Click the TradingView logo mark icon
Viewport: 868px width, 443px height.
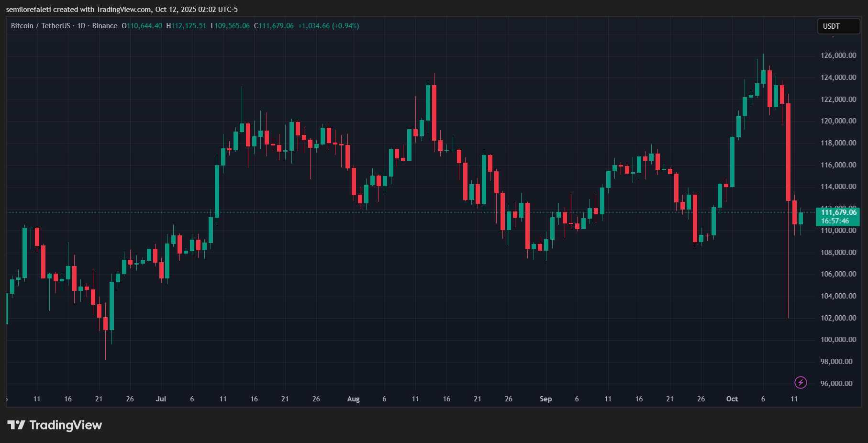point(16,425)
